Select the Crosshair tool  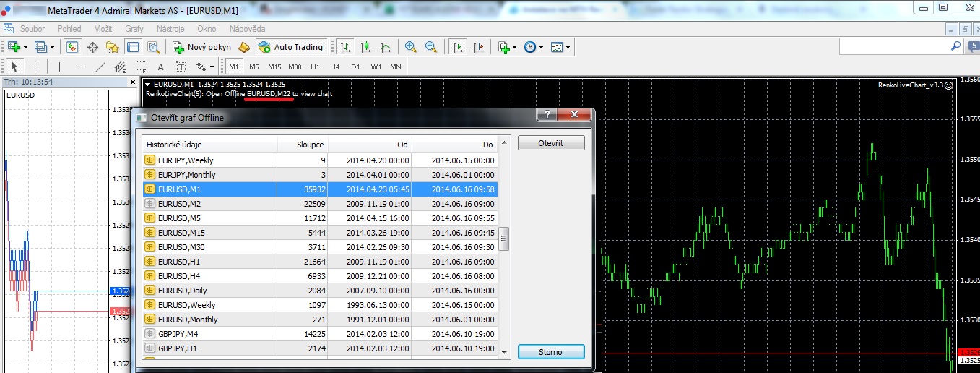pos(34,67)
